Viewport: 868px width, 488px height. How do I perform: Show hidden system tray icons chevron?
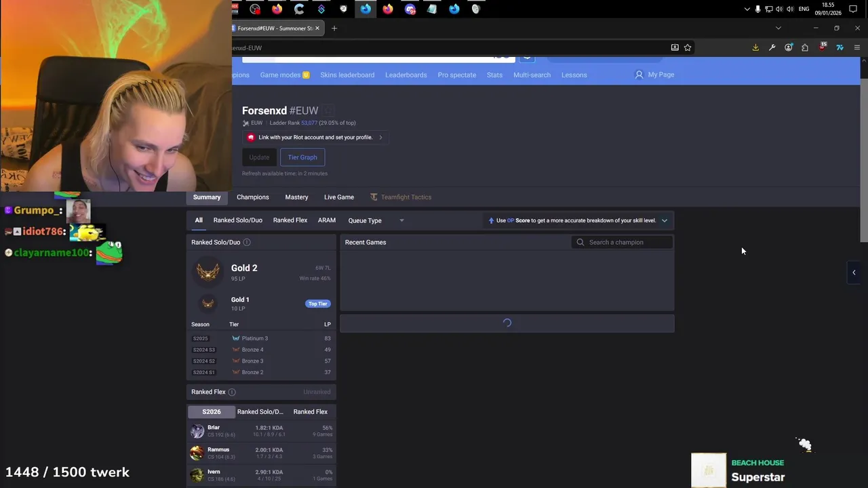747,9
